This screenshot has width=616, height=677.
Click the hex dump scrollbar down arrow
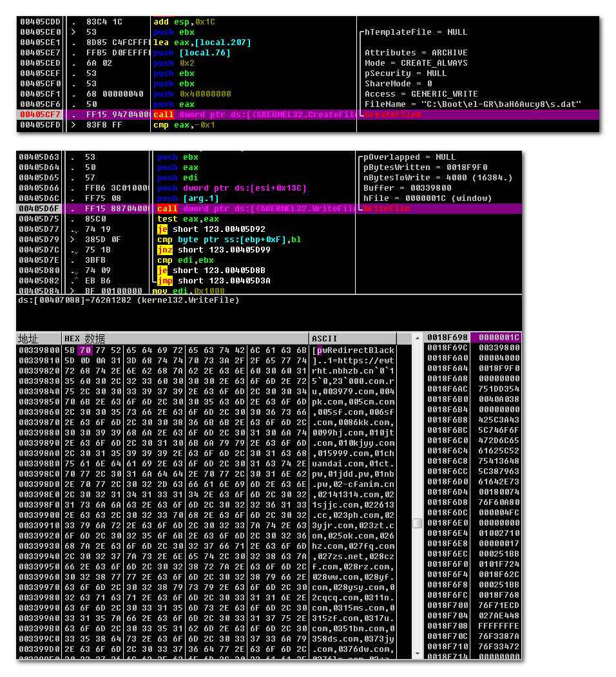[x=418, y=654]
